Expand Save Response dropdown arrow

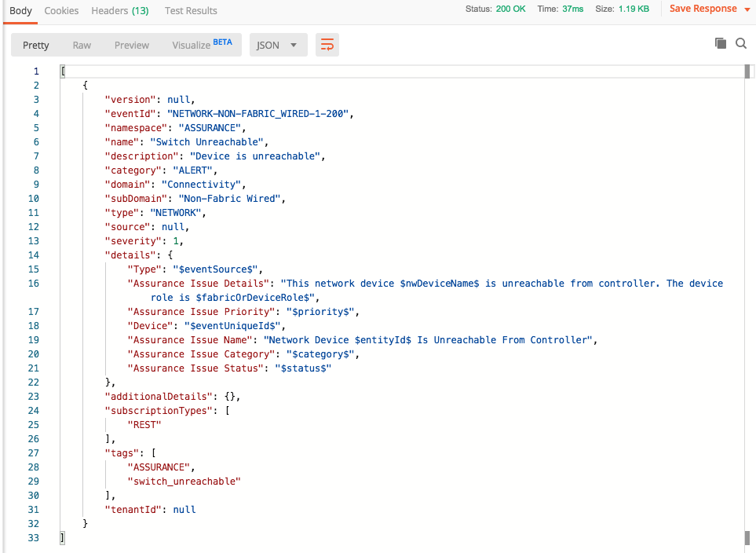[747, 9]
